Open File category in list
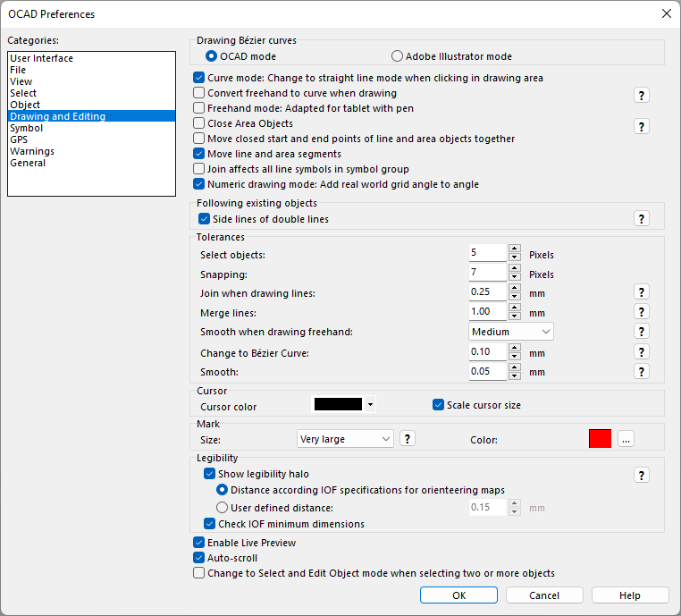The width and height of the screenshot is (681, 616). (92, 70)
